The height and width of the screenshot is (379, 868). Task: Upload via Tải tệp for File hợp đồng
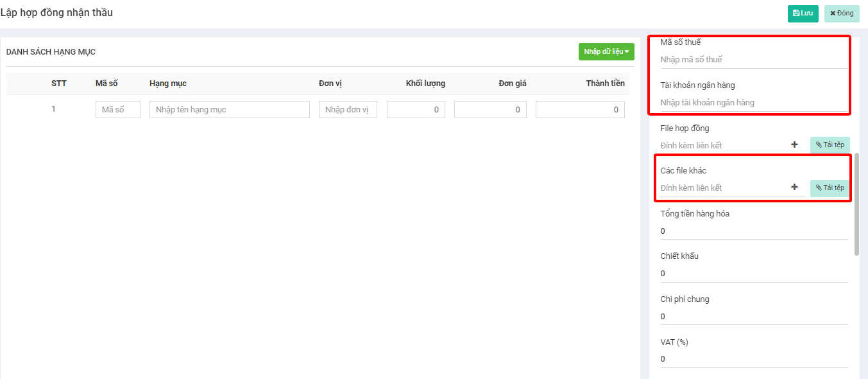[830, 145]
